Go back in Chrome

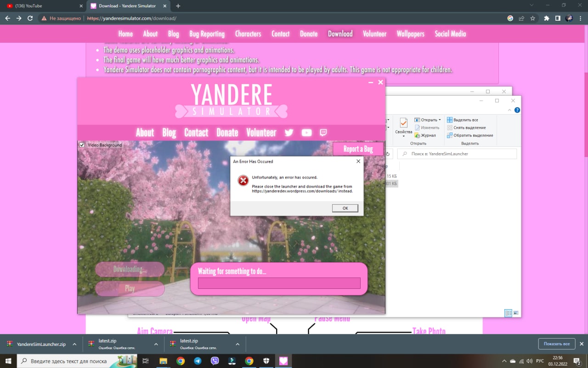point(7,18)
